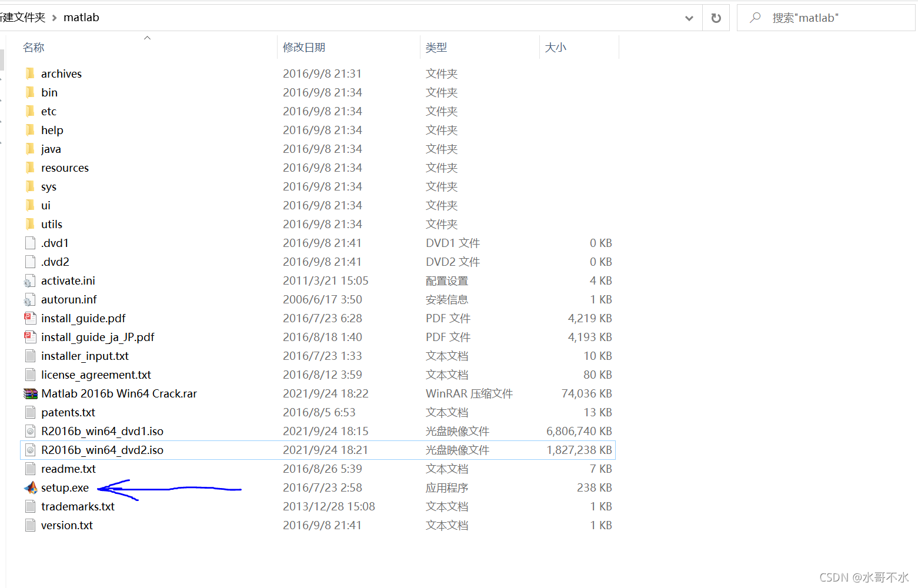Click the utils folder icon

[x=30, y=224]
